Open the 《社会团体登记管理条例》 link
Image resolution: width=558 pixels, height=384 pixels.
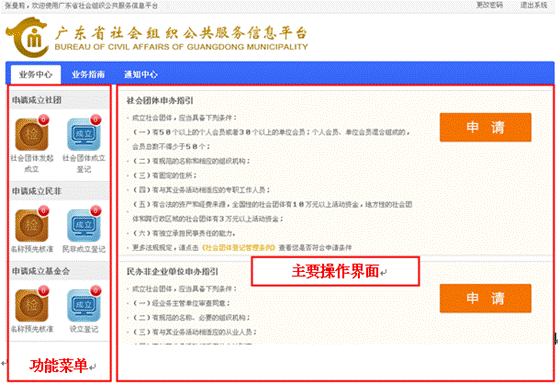(238, 248)
